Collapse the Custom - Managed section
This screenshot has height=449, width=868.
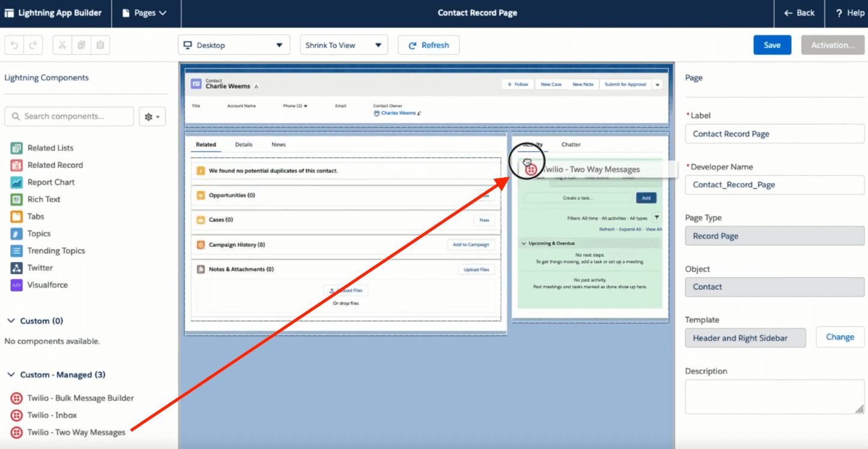point(12,374)
